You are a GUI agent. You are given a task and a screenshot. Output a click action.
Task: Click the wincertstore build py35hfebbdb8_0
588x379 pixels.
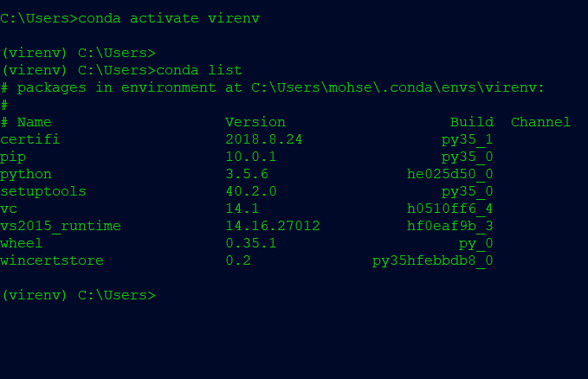[x=432, y=260]
